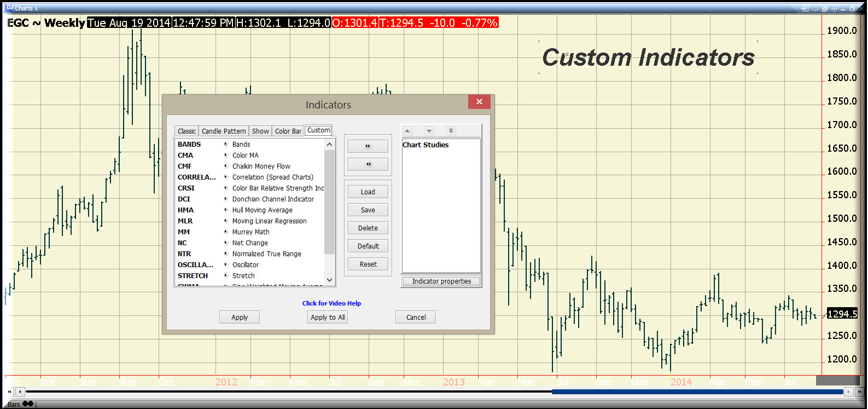Click the indicator list scrollbar thumb
This screenshot has width=868, height=409.
coord(329,201)
